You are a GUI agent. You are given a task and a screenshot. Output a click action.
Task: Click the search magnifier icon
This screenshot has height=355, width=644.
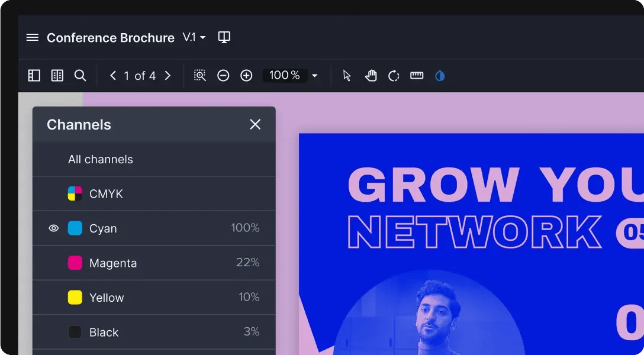80,76
